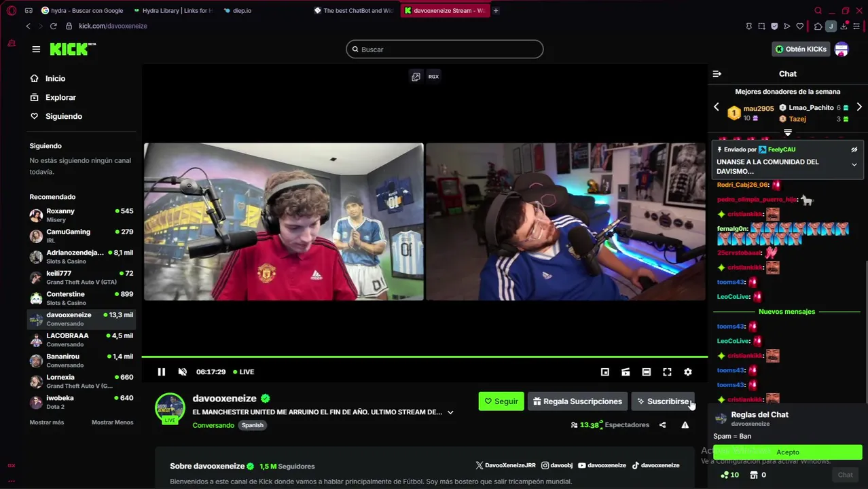Open the Roxanny recommended channel
Viewport: 868px width, 489px height.
coord(82,215)
